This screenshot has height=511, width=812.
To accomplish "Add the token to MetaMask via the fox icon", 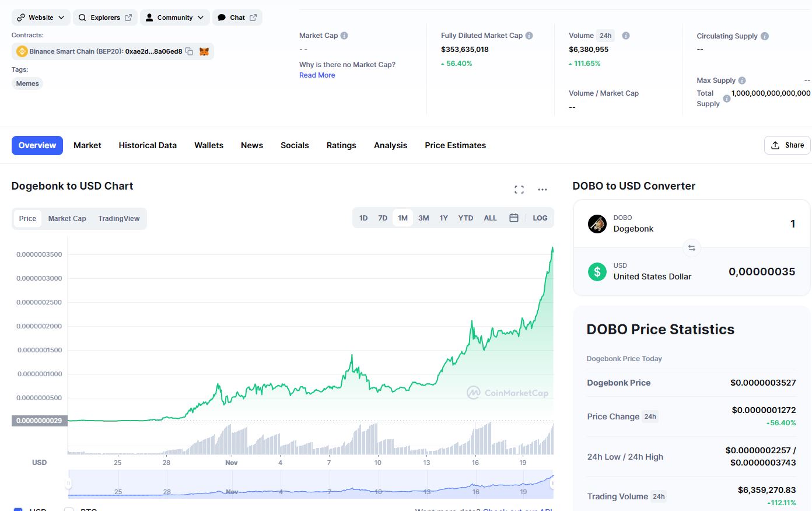I will pos(204,51).
